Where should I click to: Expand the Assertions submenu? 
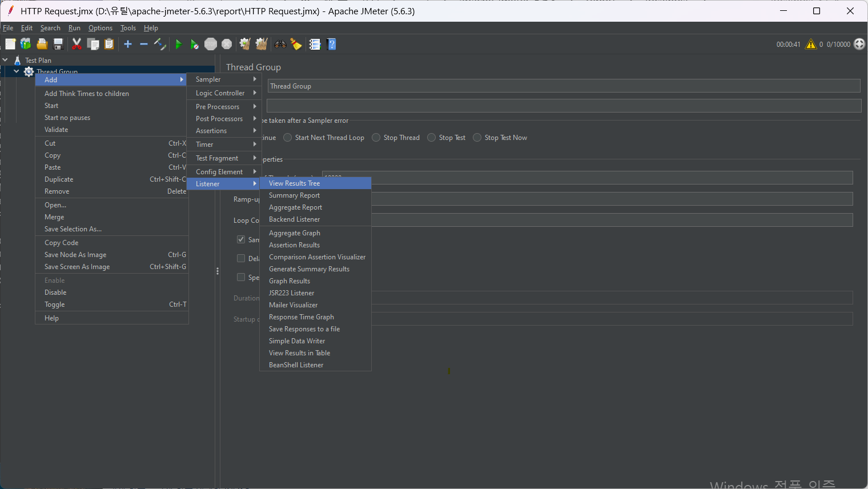[223, 131]
